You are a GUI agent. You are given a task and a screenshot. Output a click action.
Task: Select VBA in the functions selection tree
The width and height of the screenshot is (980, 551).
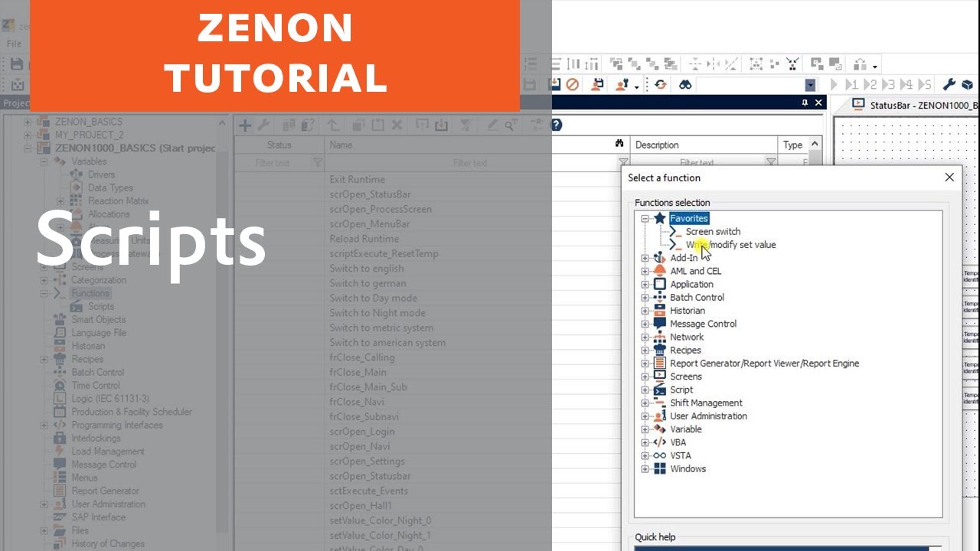click(x=678, y=442)
